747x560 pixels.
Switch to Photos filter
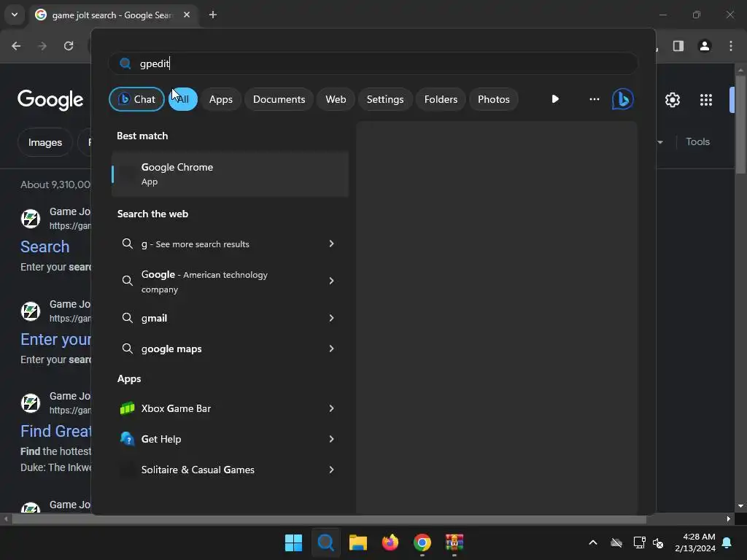click(494, 99)
